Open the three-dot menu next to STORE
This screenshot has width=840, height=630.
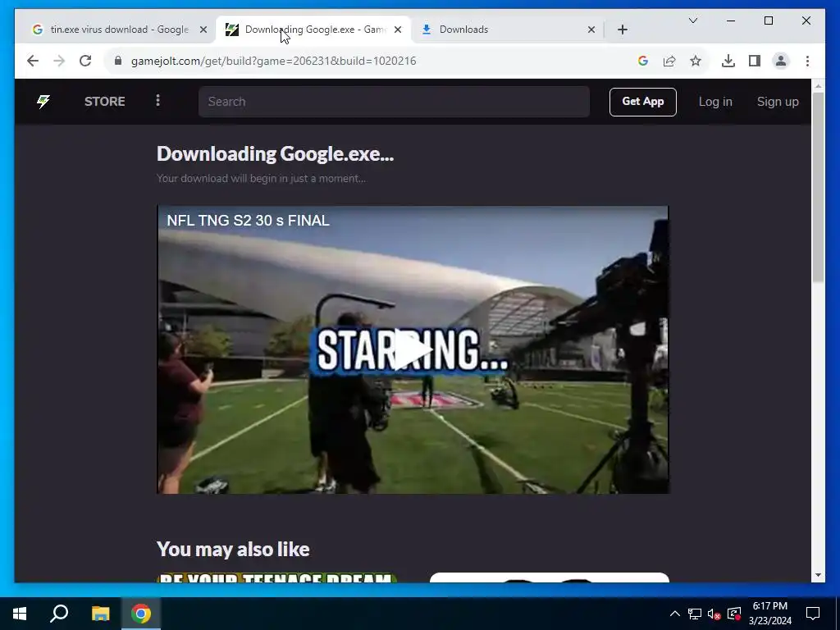click(x=157, y=101)
